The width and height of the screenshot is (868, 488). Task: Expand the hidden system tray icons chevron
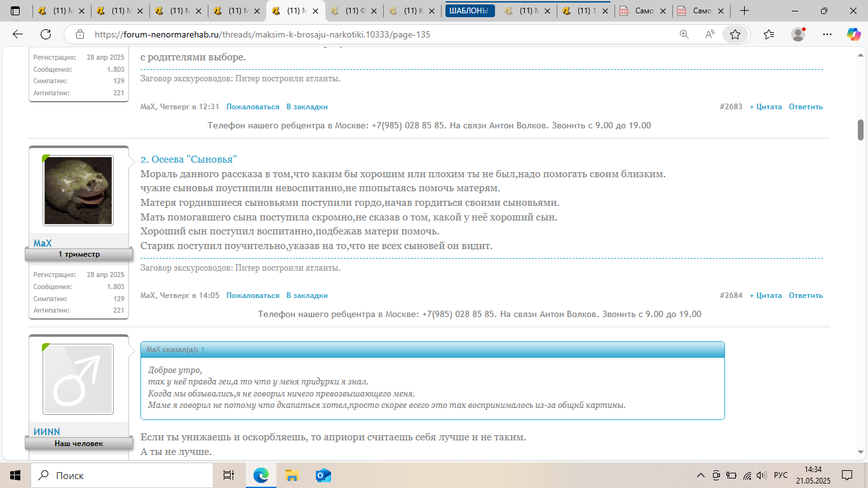click(x=701, y=475)
